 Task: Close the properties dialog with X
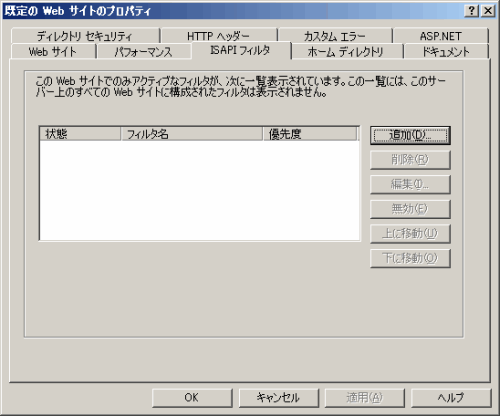(488, 11)
